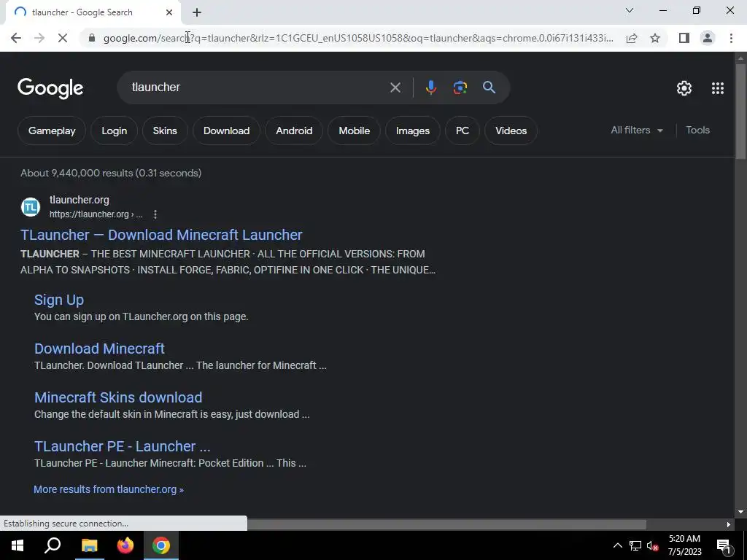View site security lock information
Screen dimensions: 747x560
tap(92, 38)
